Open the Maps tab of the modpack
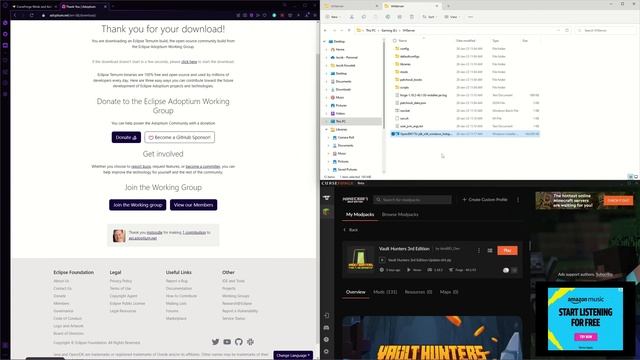This screenshot has width=640, height=360. pyautogui.click(x=449, y=292)
